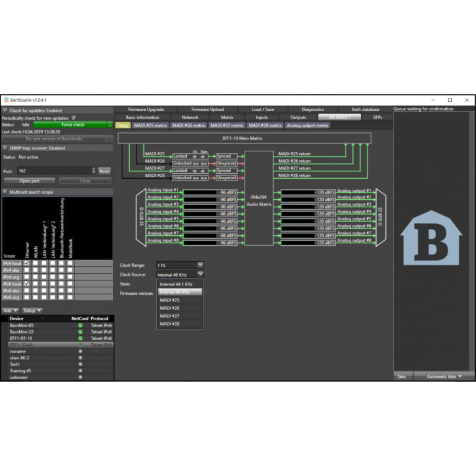This screenshot has height=476, width=476.
Task: Open the Diagnostics tab
Action: (x=313, y=110)
